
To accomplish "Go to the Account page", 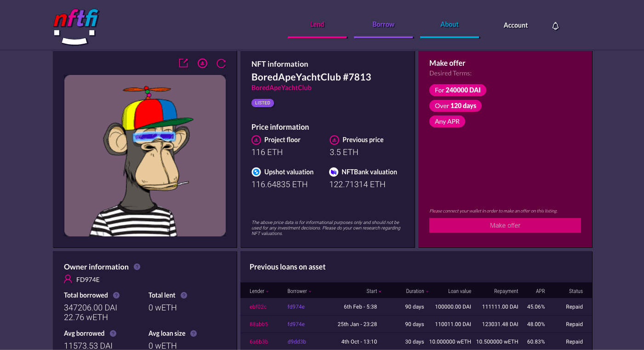I will click(x=516, y=25).
